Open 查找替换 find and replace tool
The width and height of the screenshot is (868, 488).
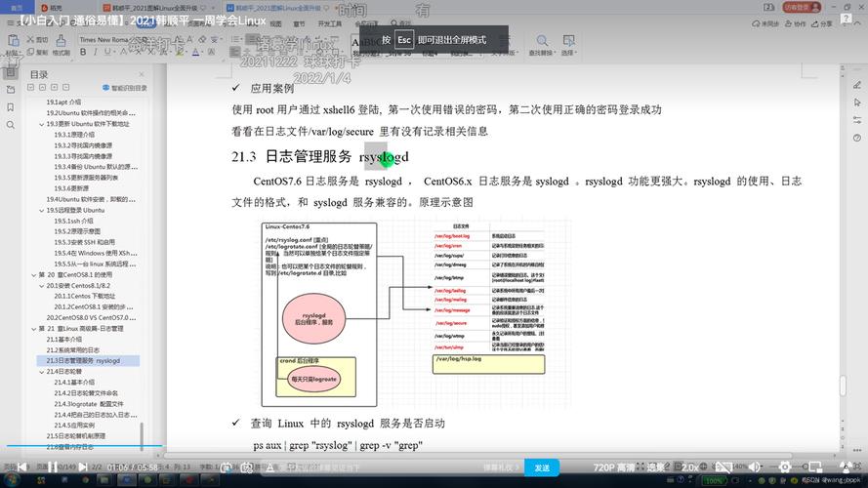(541, 45)
